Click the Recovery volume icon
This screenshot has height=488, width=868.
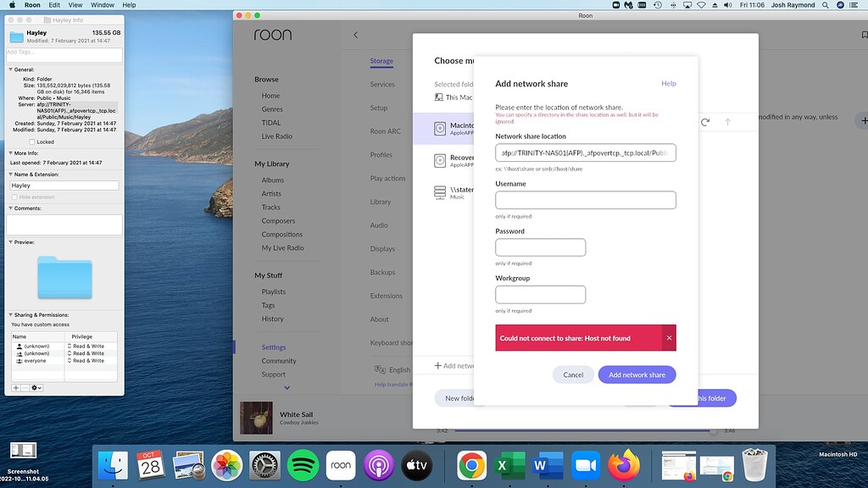point(440,161)
